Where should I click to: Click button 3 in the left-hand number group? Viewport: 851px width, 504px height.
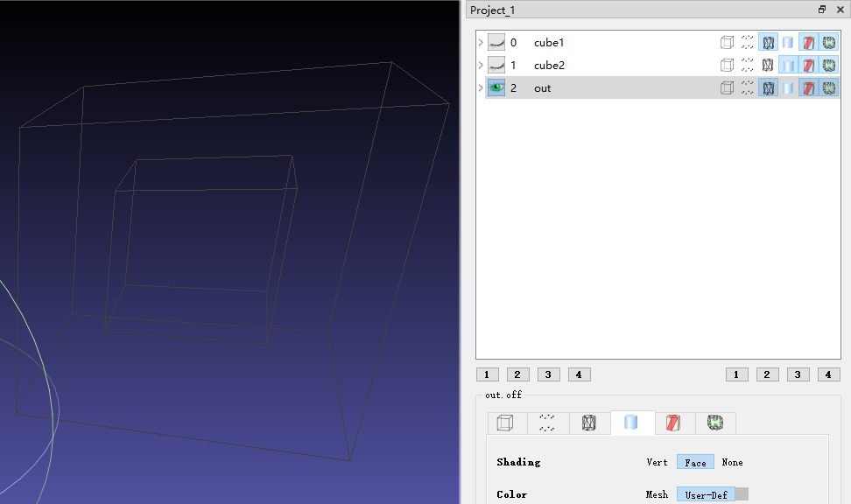(x=549, y=374)
